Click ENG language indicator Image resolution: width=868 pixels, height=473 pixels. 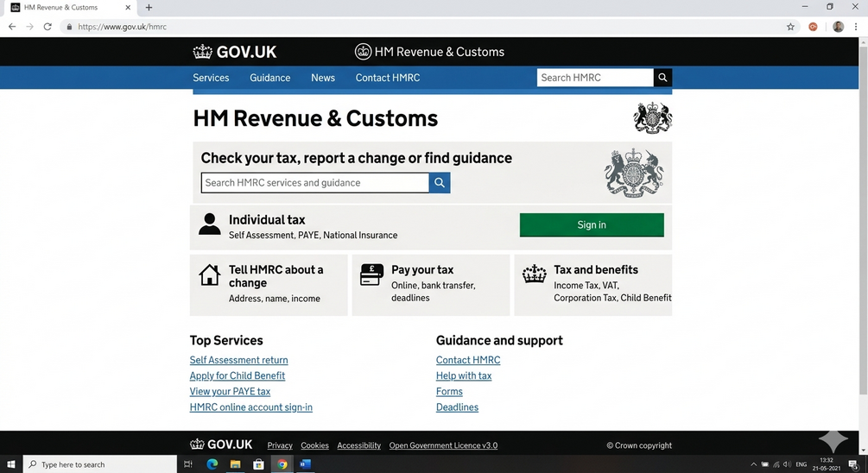[801, 464]
